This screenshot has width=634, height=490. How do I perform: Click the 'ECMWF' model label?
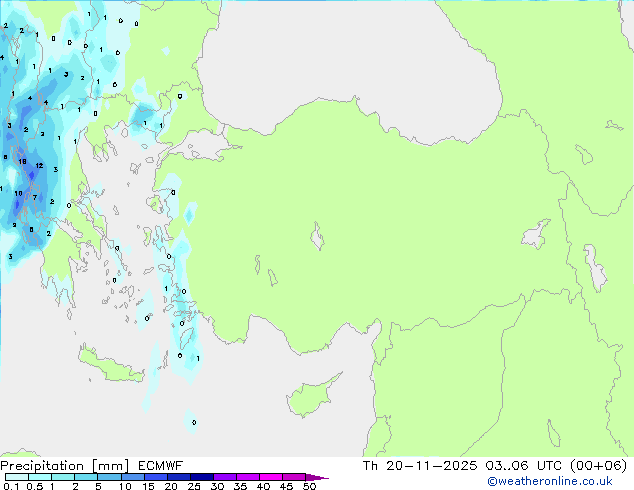161,466
